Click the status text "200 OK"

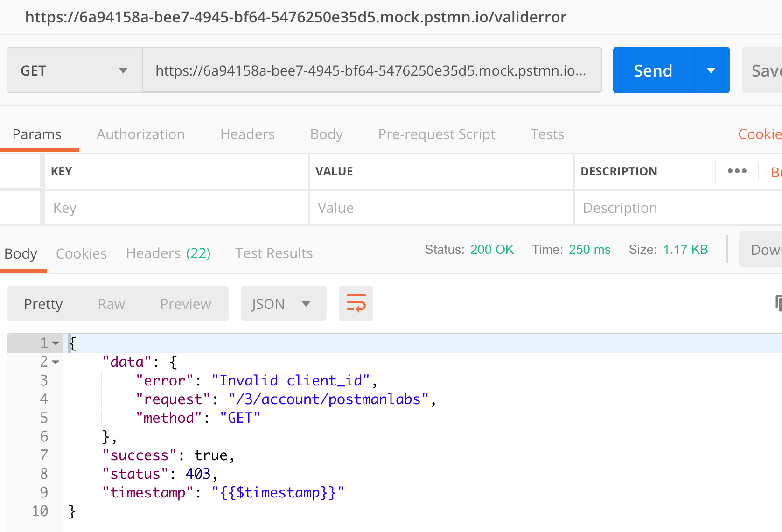[x=492, y=250]
